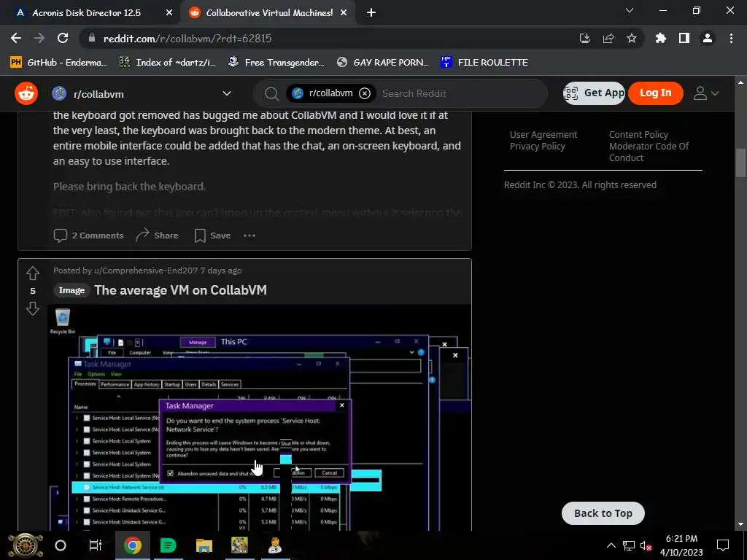747x560 pixels.
Task: Save the keyboard post
Action: (212, 236)
